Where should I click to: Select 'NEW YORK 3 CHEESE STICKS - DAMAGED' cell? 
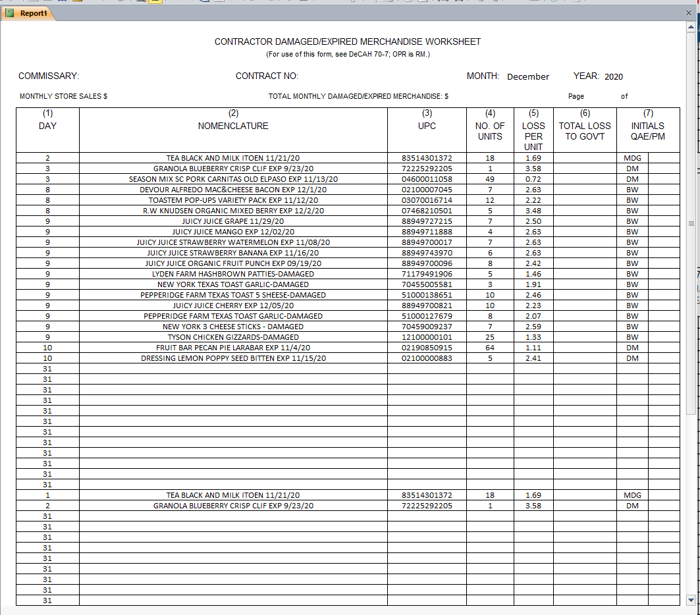[233, 327]
